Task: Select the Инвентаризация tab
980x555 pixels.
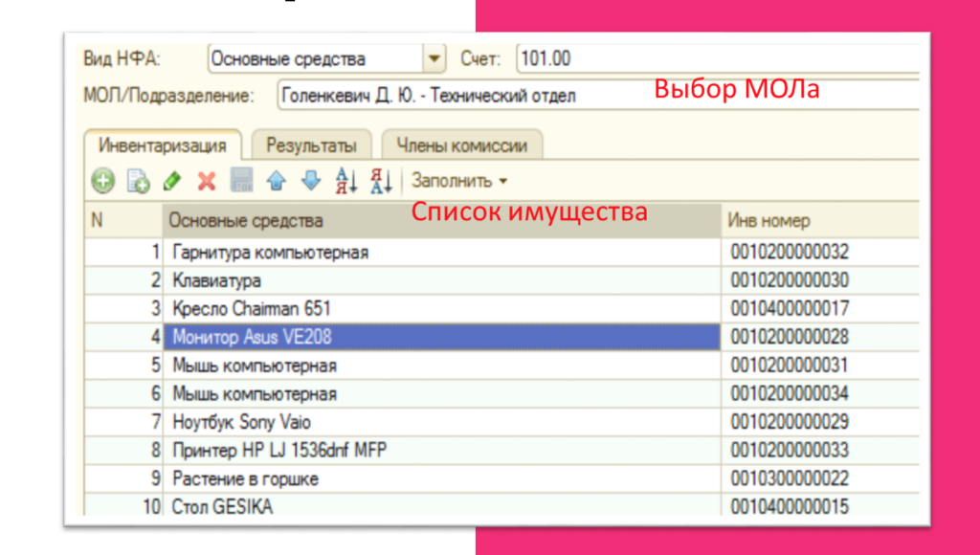Action: [163, 145]
